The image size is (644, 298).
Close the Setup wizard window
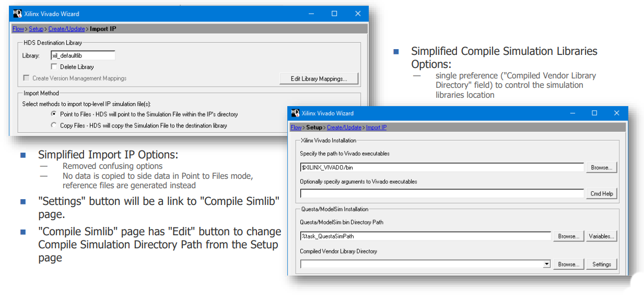617,113
